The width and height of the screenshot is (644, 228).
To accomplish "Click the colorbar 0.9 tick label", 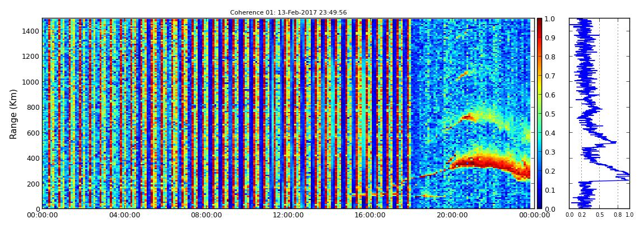I will 549,38.
